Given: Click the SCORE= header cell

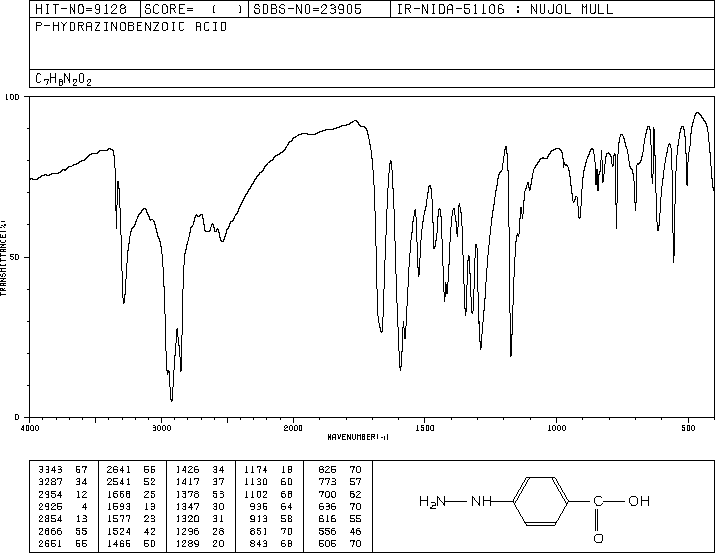Looking at the screenshot, I should [x=194, y=9].
